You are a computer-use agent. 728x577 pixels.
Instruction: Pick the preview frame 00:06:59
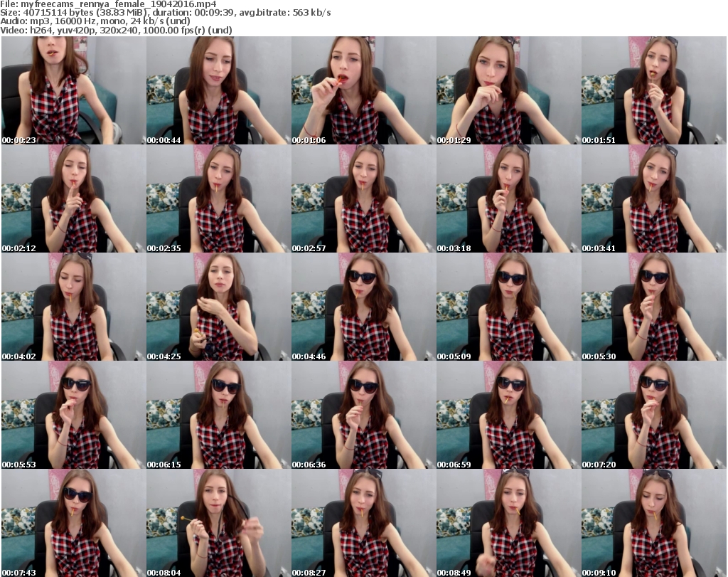(x=509, y=415)
